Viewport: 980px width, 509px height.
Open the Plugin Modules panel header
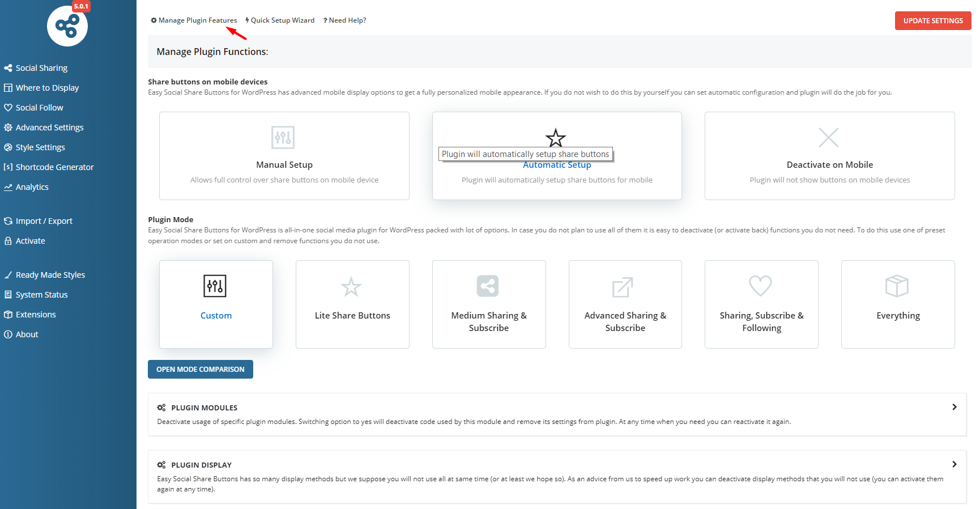tap(204, 408)
